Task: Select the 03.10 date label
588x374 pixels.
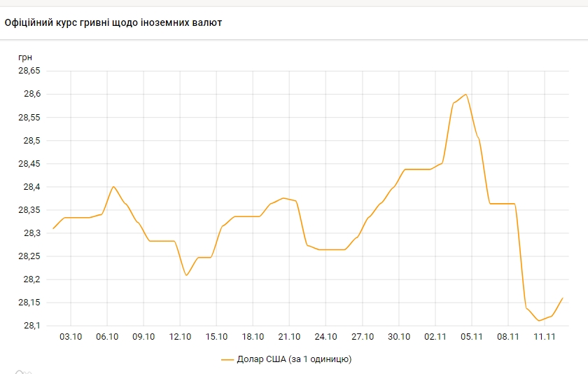Action: point(71,337)
